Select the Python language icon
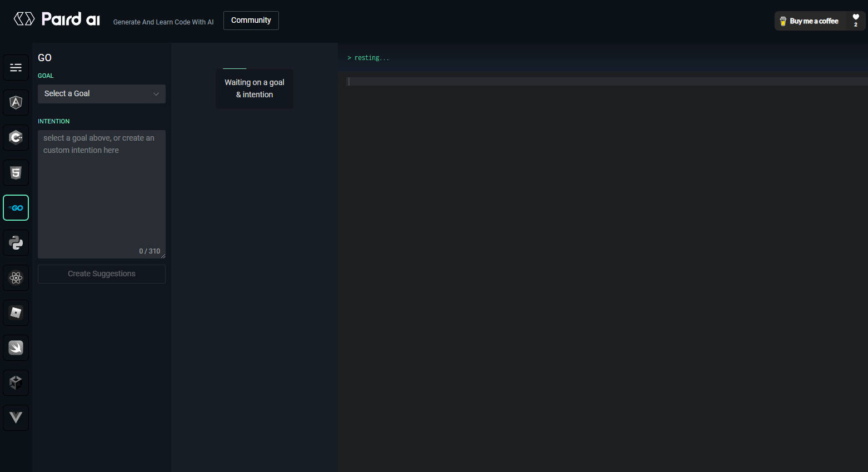The height and width of the screenshot is (472, 868). tap(16, 243)
